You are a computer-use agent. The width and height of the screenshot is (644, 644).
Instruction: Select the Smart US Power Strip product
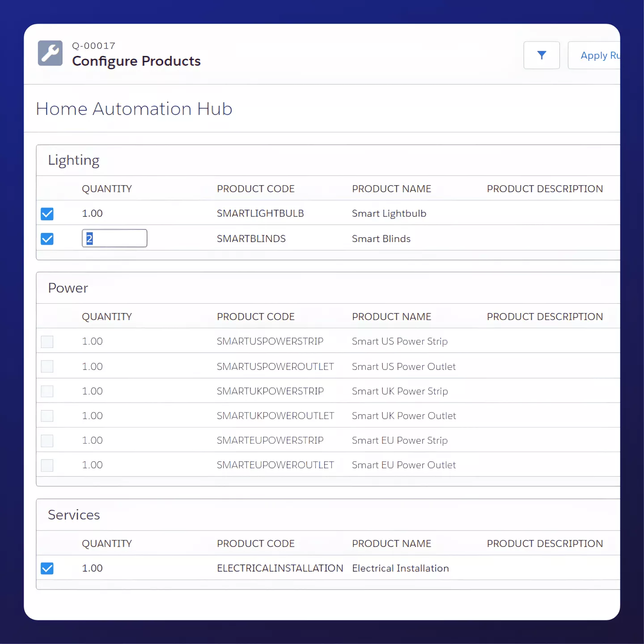pos(47,341)
